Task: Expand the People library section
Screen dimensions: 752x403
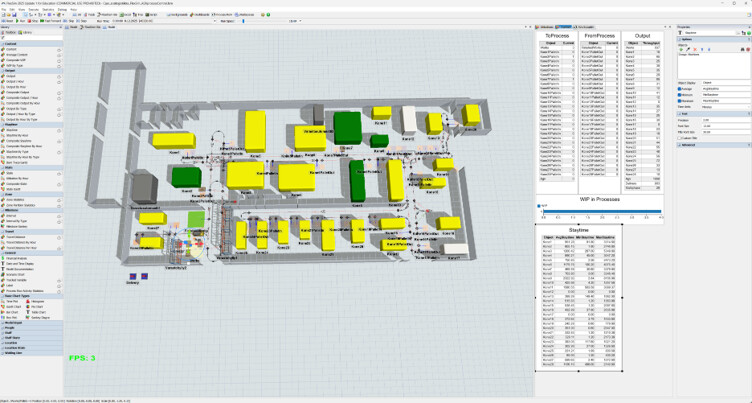Action: 31,328
